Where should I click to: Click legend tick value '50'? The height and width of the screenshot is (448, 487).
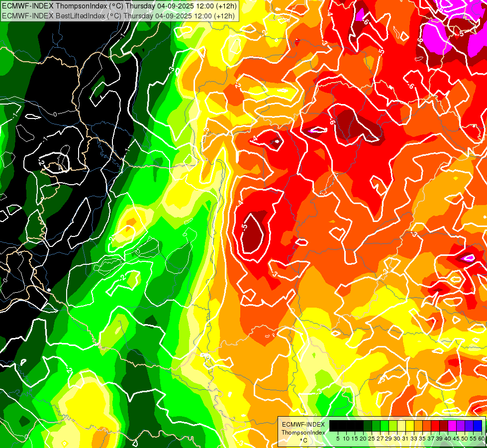click(465, 439)
